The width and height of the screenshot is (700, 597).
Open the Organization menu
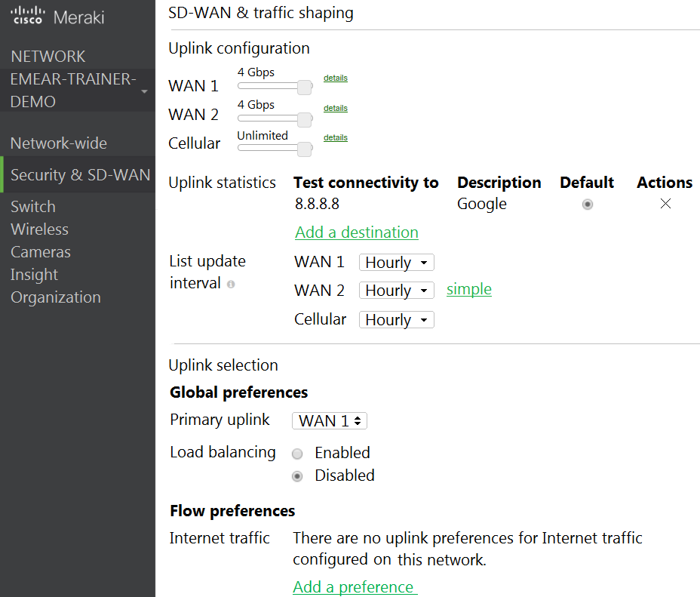(x=56, y=297)
